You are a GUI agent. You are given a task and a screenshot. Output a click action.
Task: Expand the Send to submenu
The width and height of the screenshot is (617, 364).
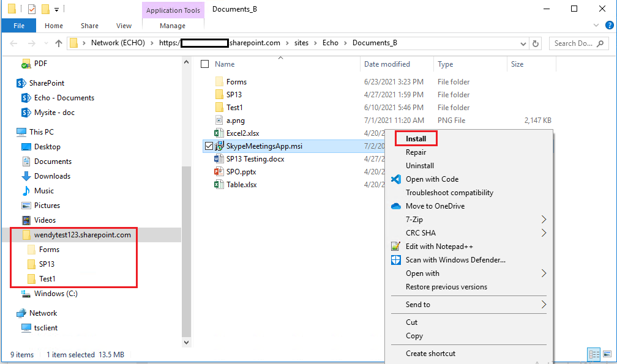[416, 304]
